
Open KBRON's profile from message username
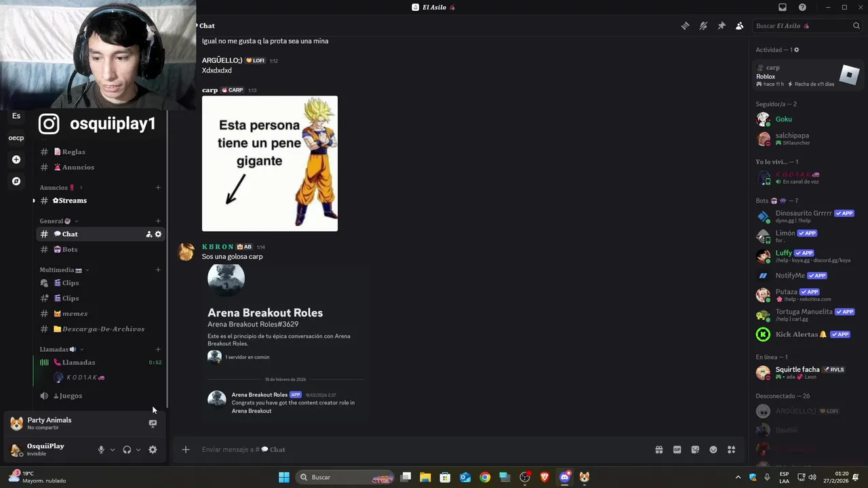point(218,247)
